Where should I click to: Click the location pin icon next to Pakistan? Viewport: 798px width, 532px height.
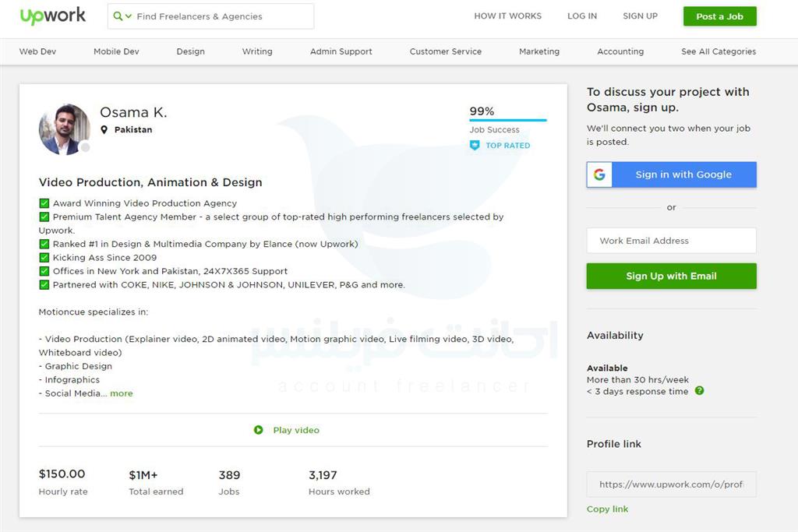[104, 130]
